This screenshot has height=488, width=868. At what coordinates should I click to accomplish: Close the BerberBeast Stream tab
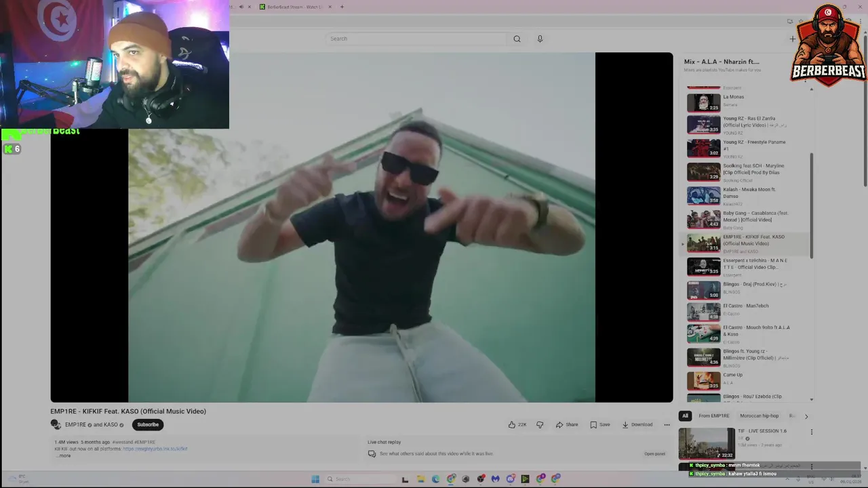(330, 7)
